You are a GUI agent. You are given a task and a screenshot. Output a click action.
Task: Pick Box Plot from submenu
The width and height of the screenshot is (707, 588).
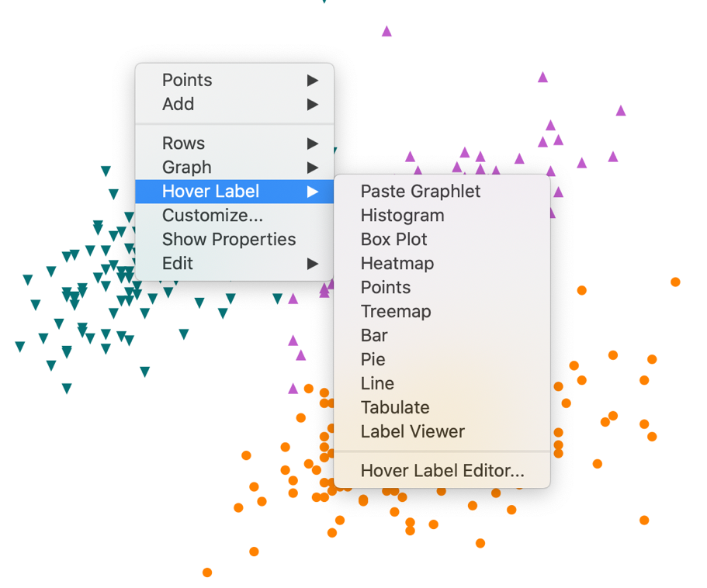coord(394,240)
